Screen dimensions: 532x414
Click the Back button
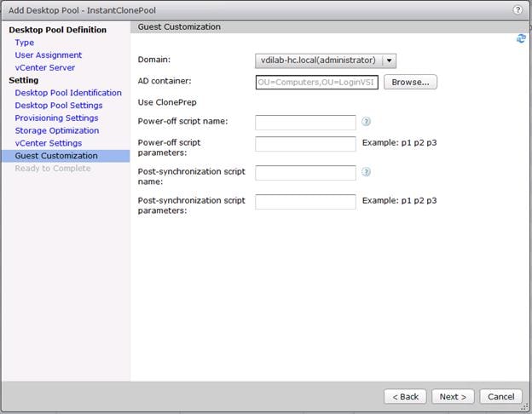(405, 396)
